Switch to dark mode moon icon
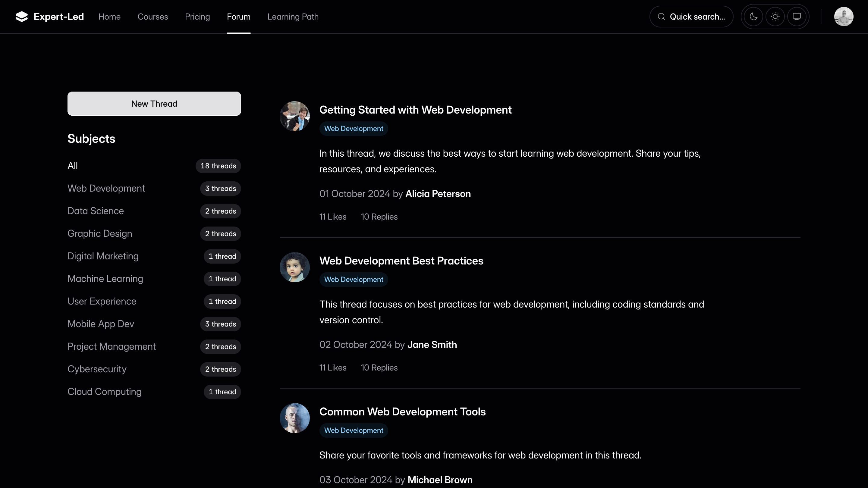Screen dimensions: 868x488 [753, 17]
